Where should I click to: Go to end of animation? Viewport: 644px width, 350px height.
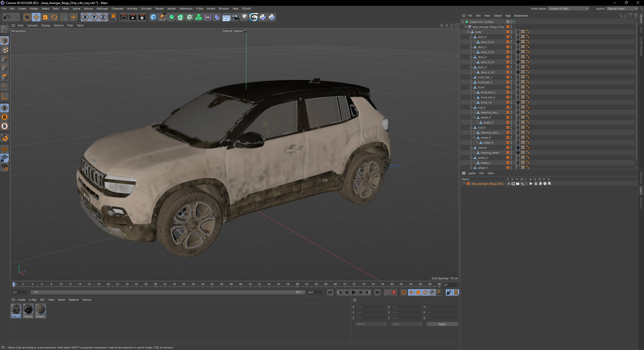pos(377,292)
